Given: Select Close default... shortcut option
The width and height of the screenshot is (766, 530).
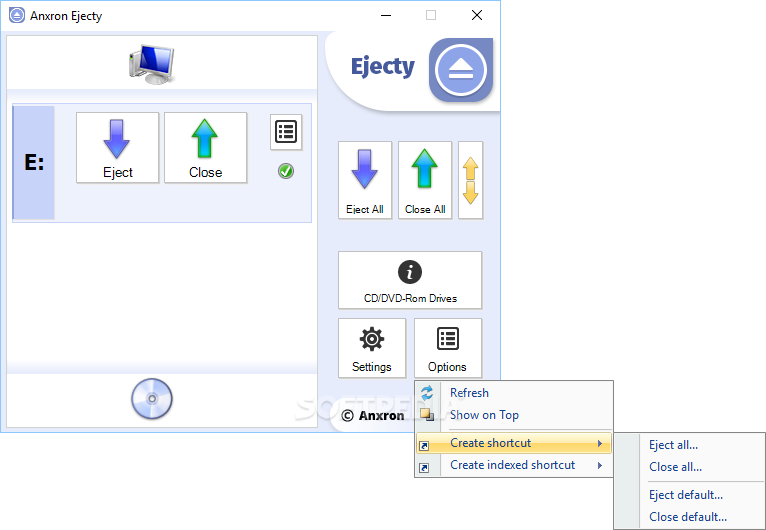Looking at the screenshot, I should coord(687,517).
